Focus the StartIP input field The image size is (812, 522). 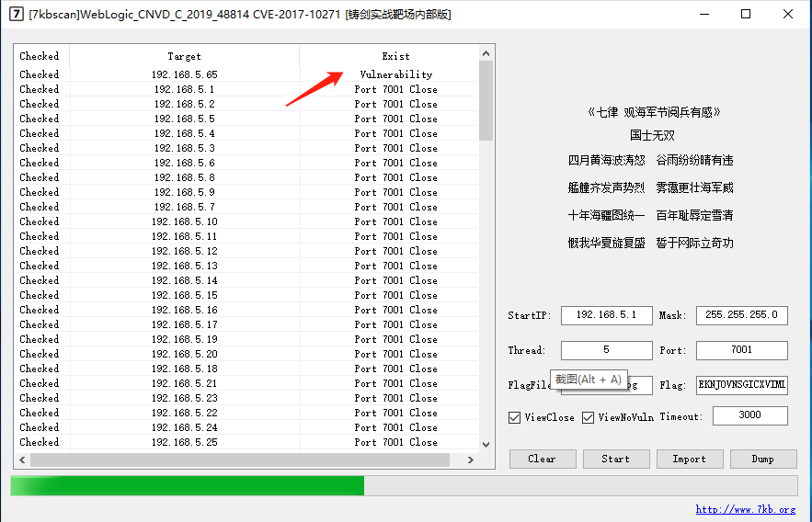pyautogui.click(x=606, y=315)
